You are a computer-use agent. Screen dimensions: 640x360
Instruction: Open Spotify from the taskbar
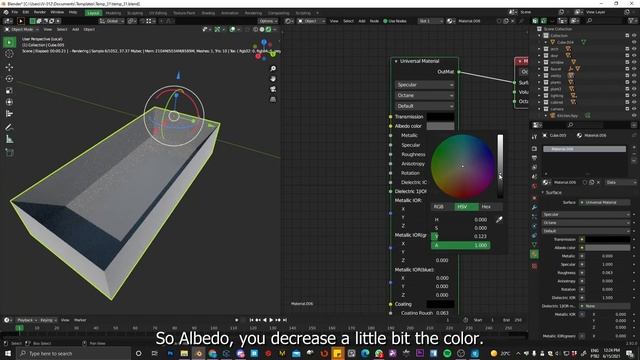[x=447, y=353]
